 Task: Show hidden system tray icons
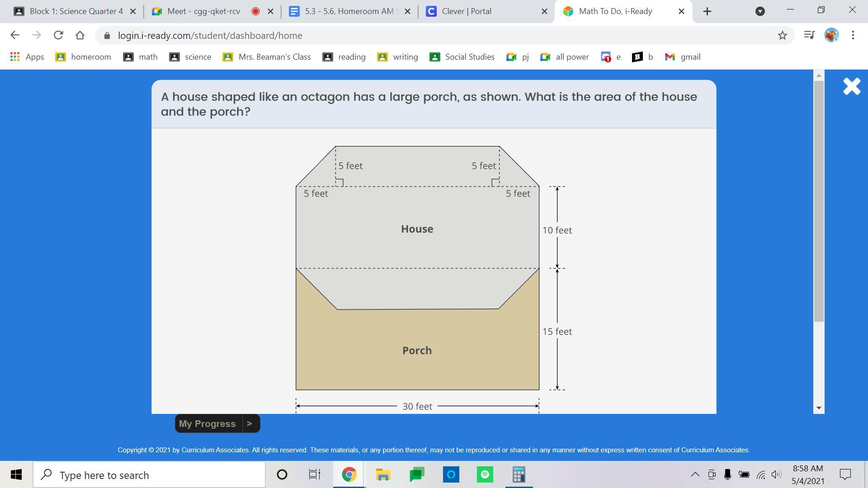coord(695,474)
